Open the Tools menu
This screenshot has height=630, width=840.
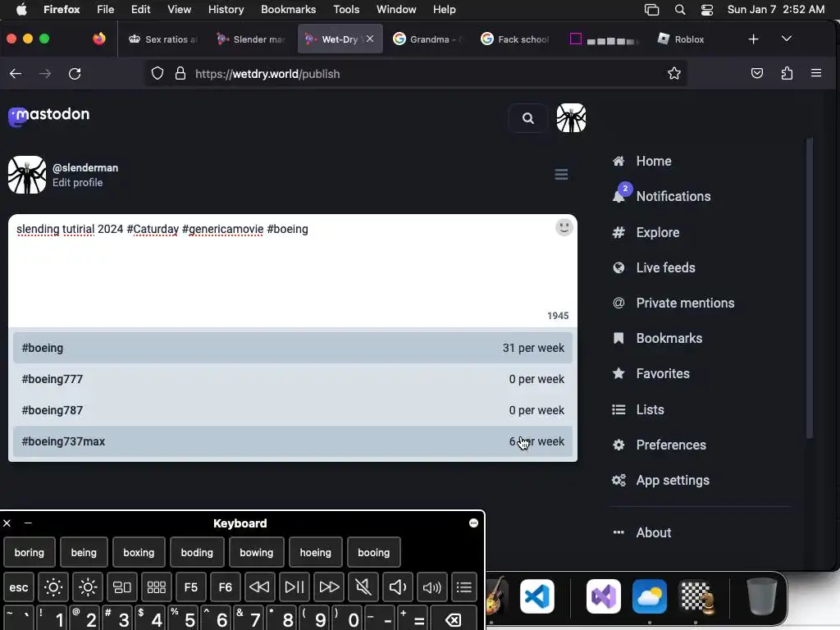[x=346, y=10]
